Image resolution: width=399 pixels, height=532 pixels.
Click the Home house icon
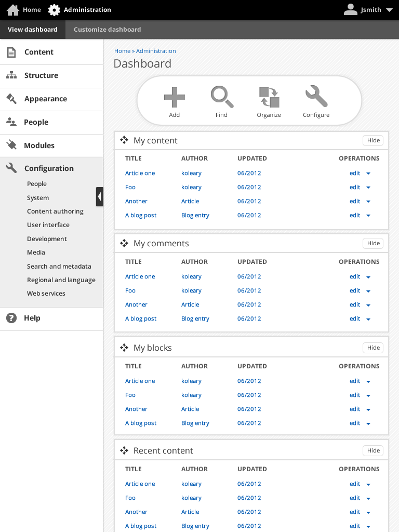point(13,10)
